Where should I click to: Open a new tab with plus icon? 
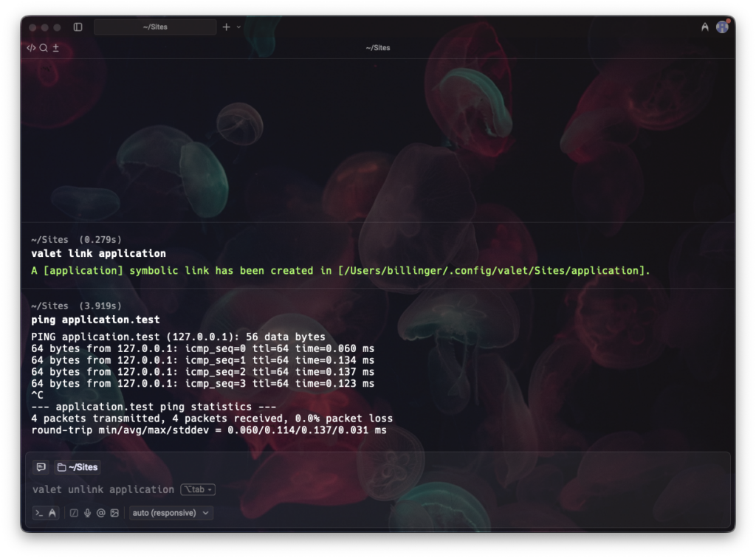[226, 27]
